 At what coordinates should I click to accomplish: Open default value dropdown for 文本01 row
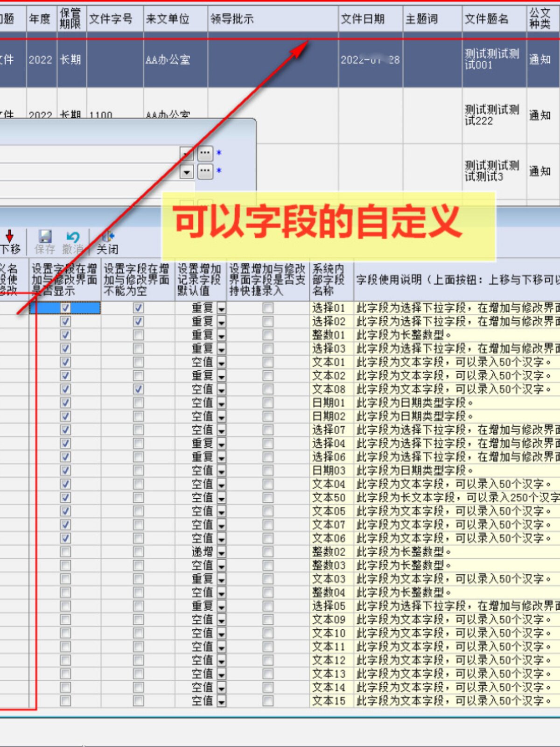(x=221, y=362)
